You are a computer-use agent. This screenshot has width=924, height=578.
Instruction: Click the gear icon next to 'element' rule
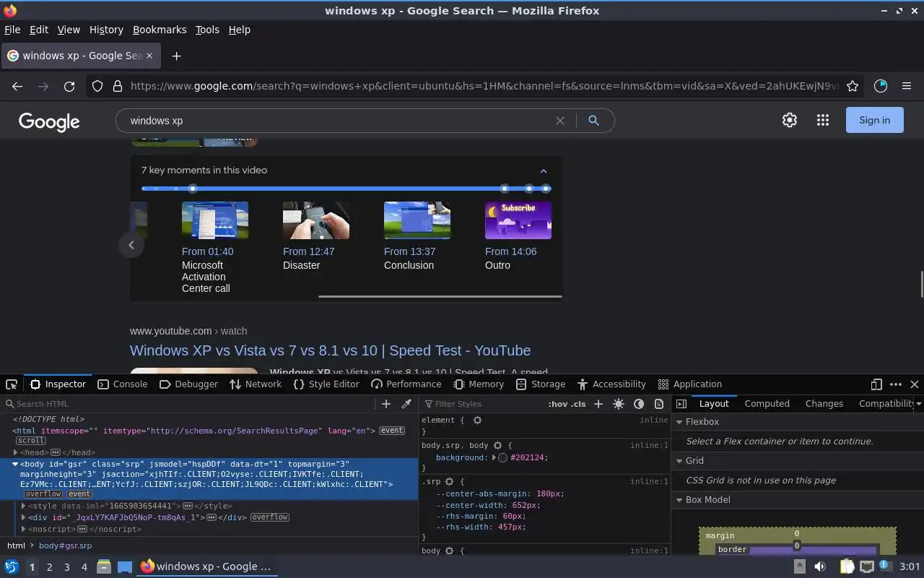pyautogui.click(x=477, y=420)
